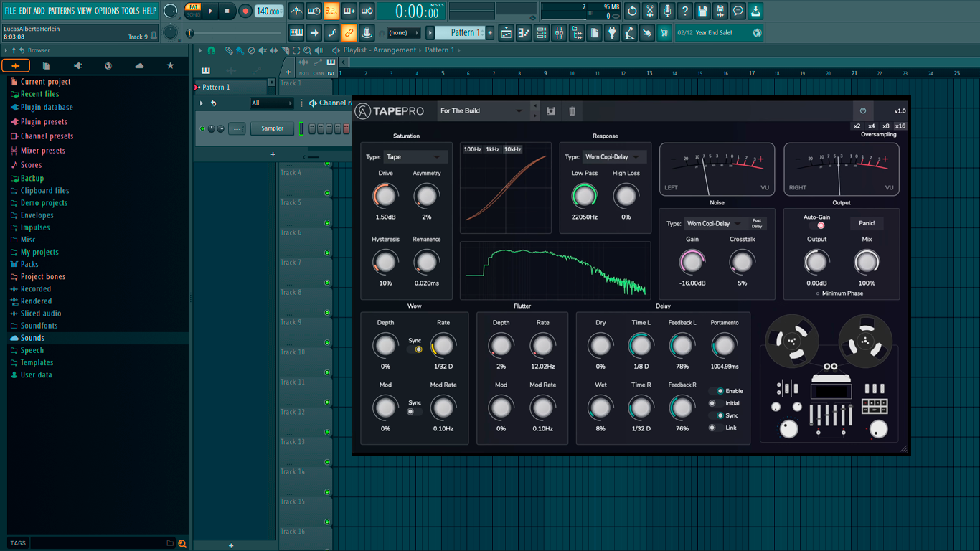Click the save project floppy icon
Image resolution: width=980 pixels, height=551 pixels.
point(702,11)
